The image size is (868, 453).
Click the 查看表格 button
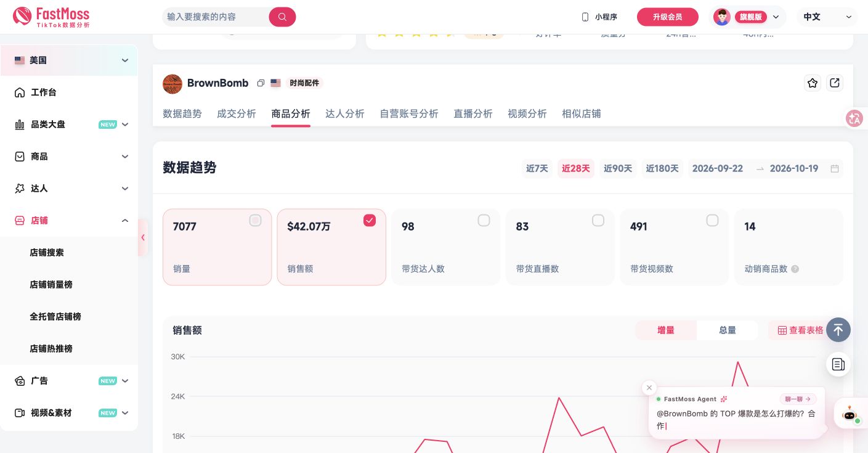pyautogui.click(x=800, y=330)
